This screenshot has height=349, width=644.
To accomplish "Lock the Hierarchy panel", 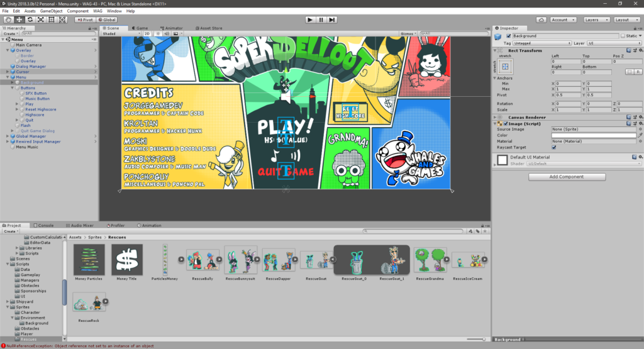I will pos(90,28).
